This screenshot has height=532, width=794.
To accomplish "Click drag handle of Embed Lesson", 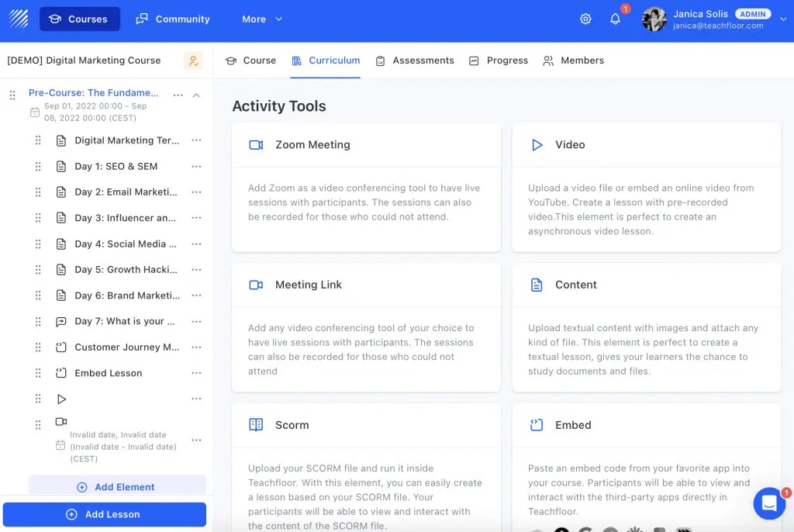I will (x=37, y=373).
